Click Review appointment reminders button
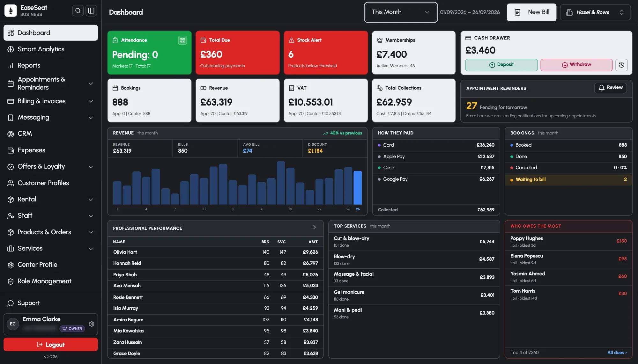This screenshot has width=638, height=364. coord(610,88)
